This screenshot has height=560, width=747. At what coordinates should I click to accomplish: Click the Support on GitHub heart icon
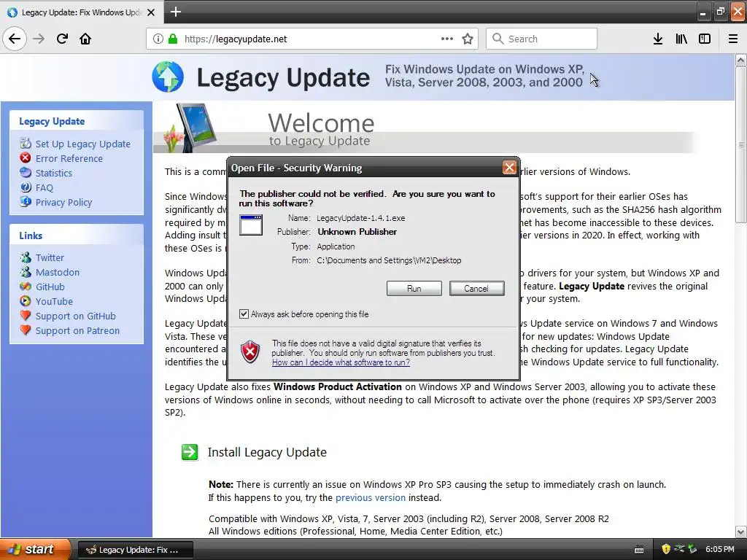[x=26, y=316]
